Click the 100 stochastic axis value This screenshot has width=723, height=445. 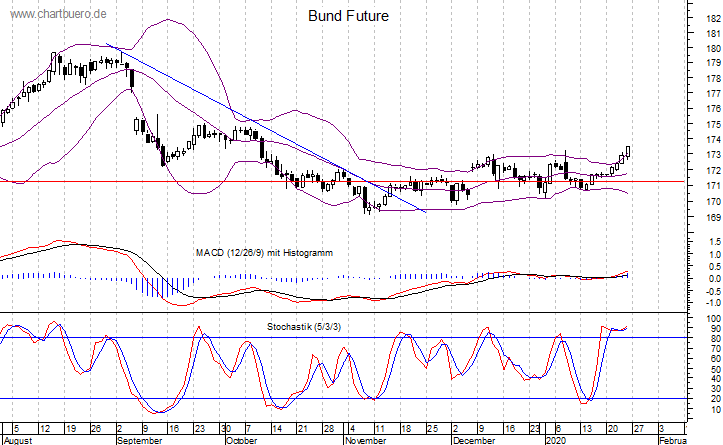tap(713, 319)
